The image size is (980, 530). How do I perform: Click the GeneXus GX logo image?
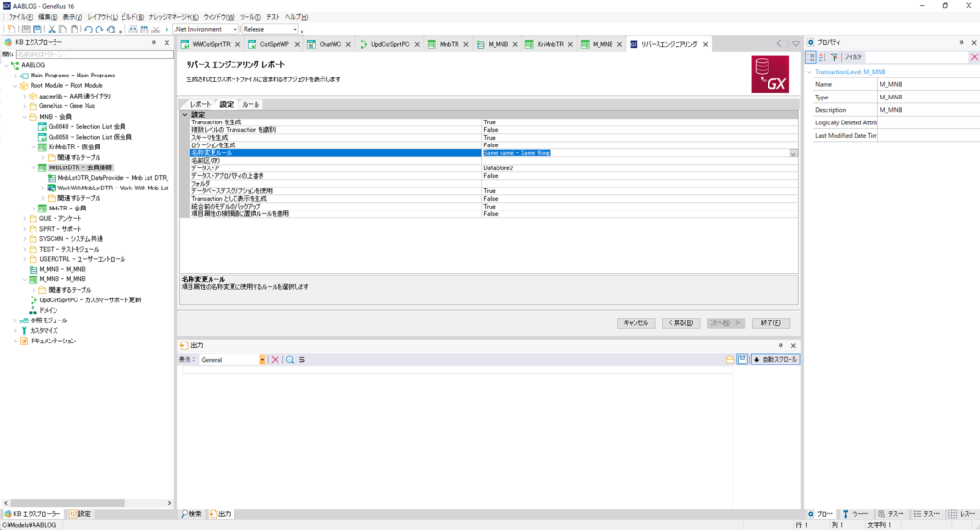click(770, 75)
